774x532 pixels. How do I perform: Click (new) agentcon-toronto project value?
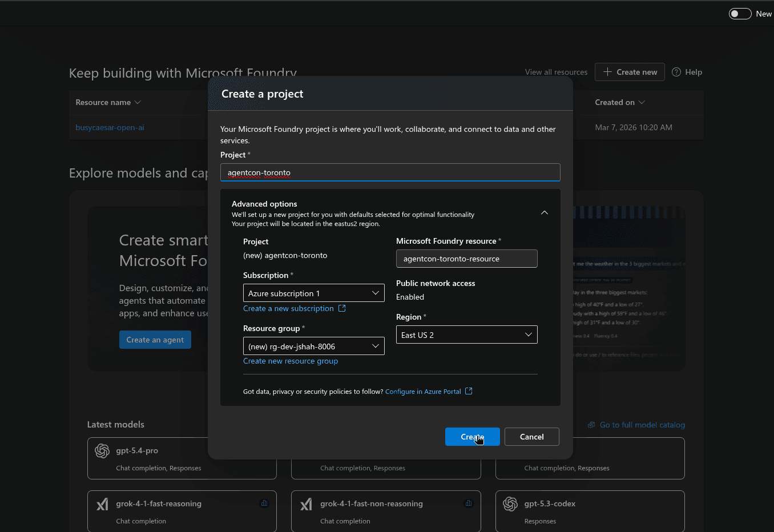(285, 255)
